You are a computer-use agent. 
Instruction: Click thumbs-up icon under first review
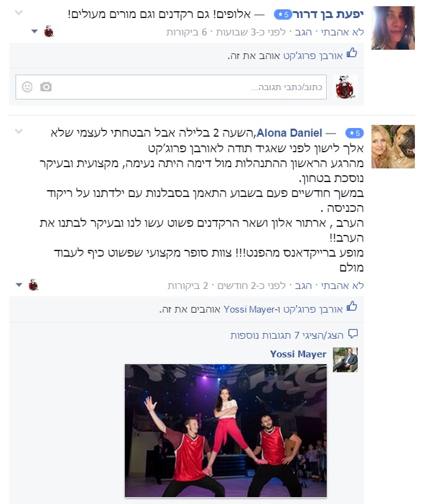click(x=352, y=53)
